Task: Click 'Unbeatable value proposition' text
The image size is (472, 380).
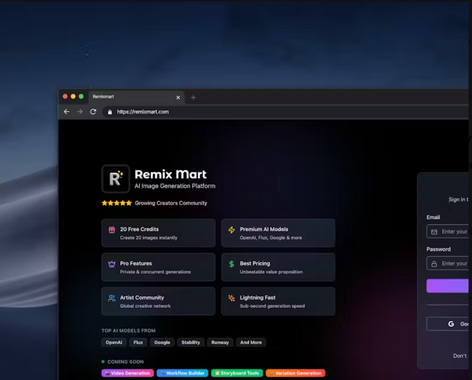Action: pos(271,272)
